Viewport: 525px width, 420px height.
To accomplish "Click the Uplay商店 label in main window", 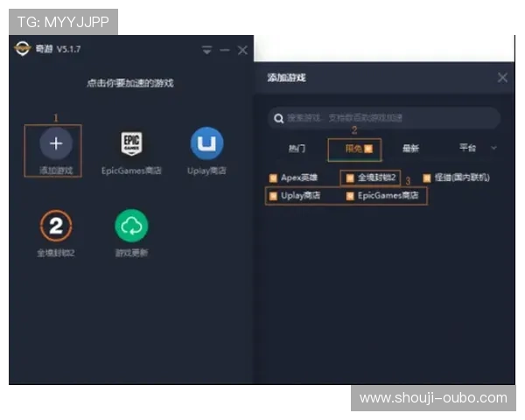I will [x=206, y=171].
